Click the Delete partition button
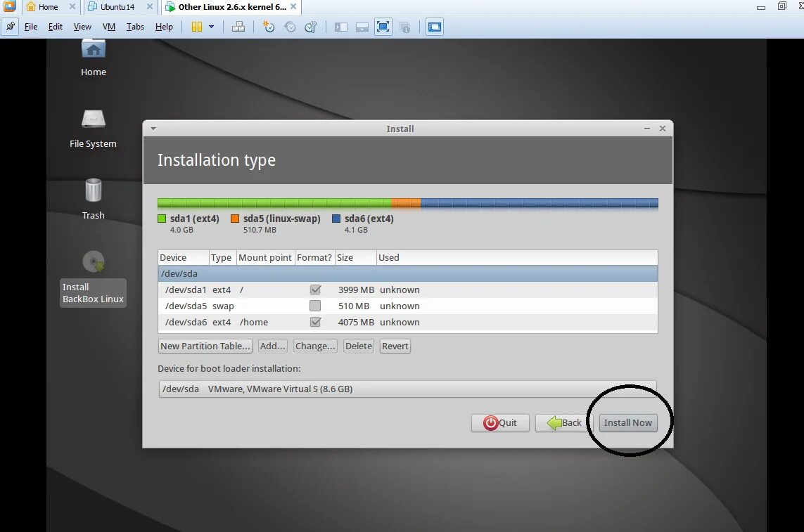The width and height of the screenshot is (804, 532). (359, 346)
